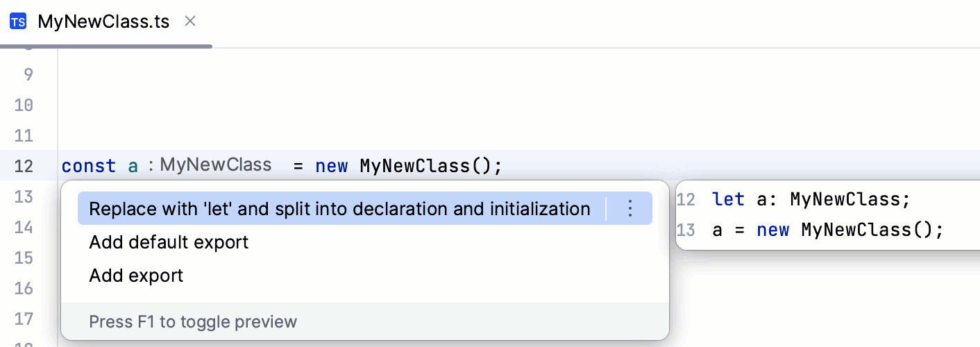Click the MyNewClass() constructor call in the editor

(430, 167)
